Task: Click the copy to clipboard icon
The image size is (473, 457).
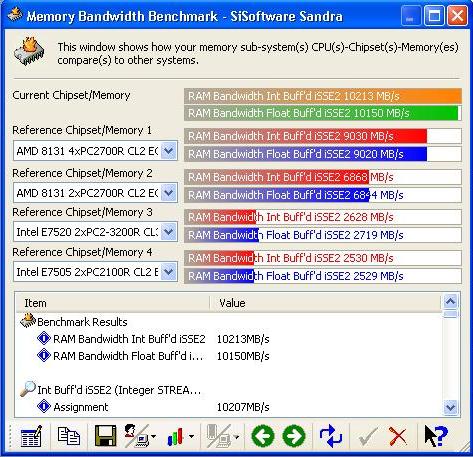Action: [68, 436]
